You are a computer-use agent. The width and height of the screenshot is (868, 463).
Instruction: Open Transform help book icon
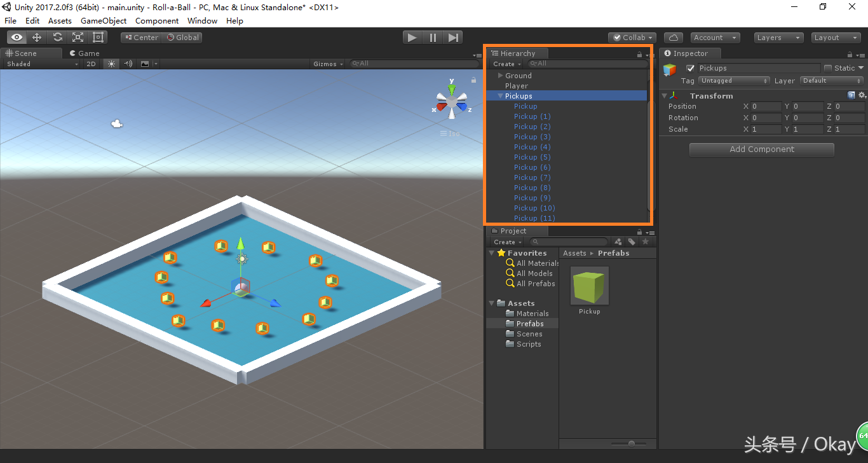tap(851, 95)
